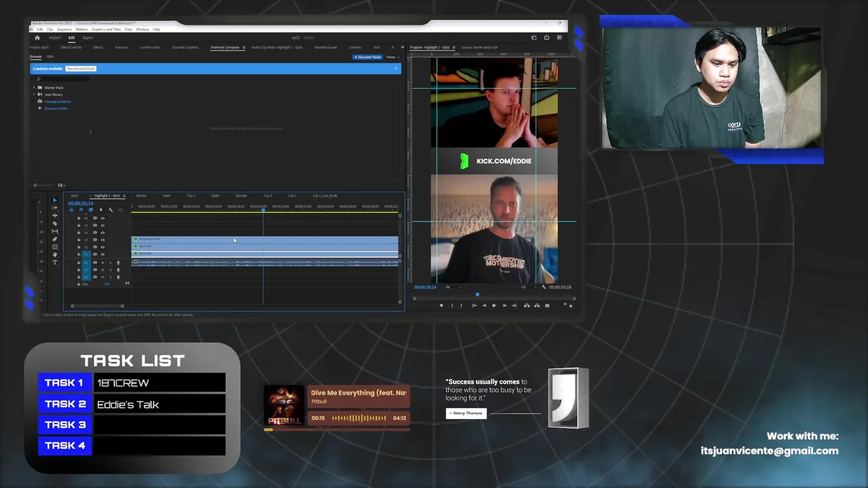Open Quick Export icon at top right
Screen dimensions: 868x488
pos(547,37)
